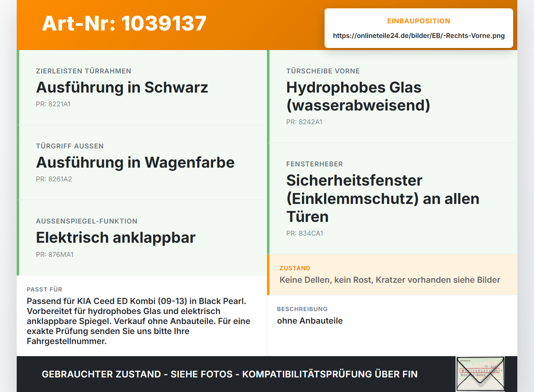Click the envelope Fahrgestellnummer icon
Screen dimensions: 534x392
coord(480,374)
